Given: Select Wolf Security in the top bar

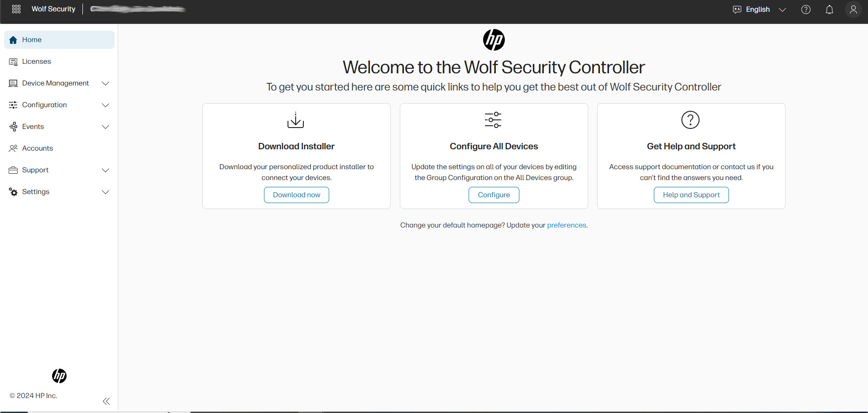Looking at the screenshot, I should (53, 9).
